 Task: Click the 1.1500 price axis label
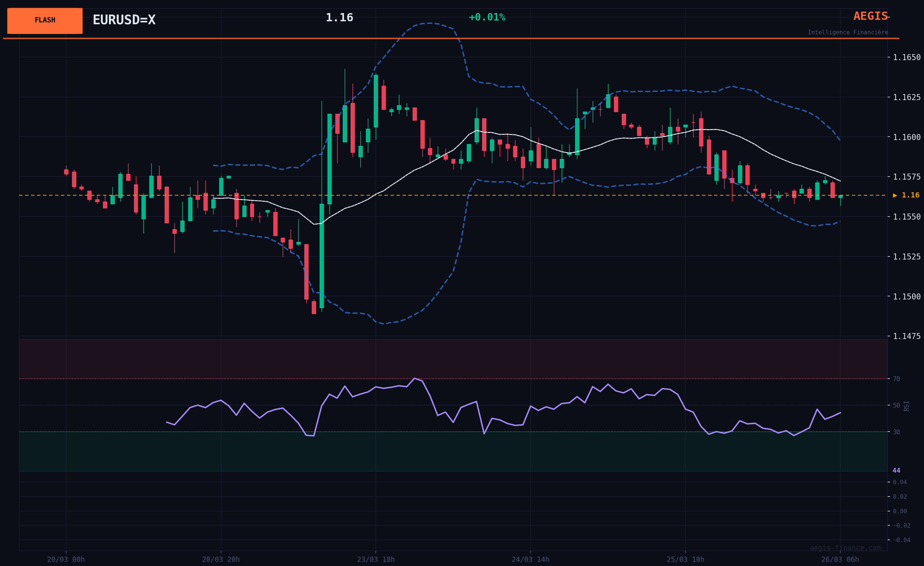[x=906, y=296]
